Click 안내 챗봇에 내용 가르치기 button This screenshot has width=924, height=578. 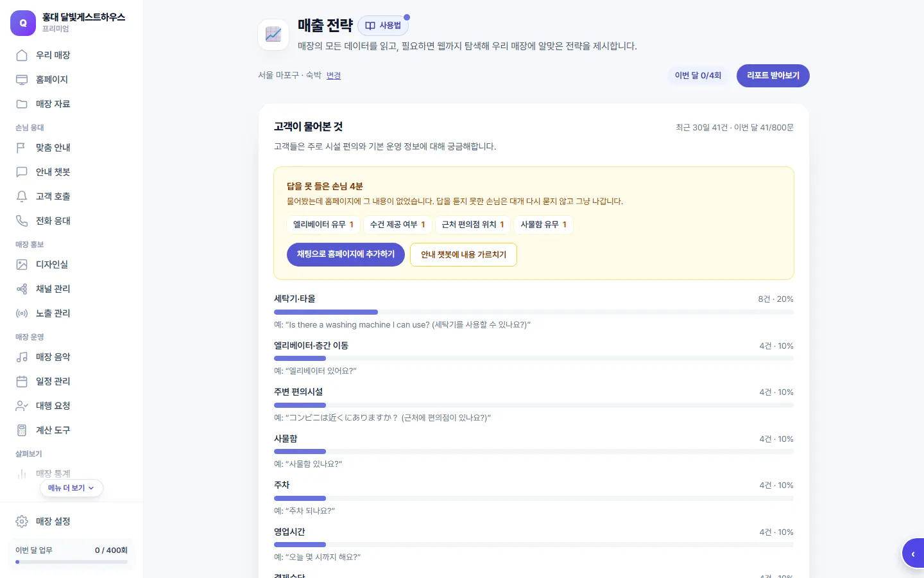(x=463, y=254)
